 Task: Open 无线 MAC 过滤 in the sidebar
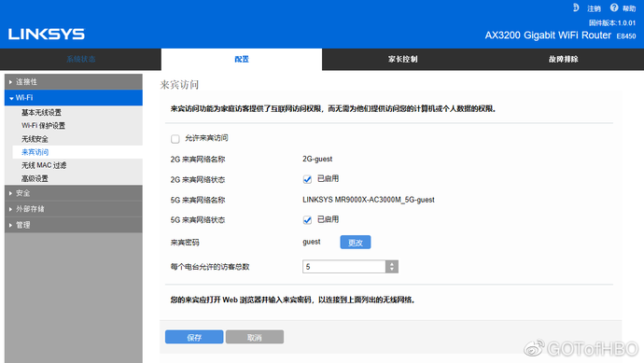(x=44, y=165)
